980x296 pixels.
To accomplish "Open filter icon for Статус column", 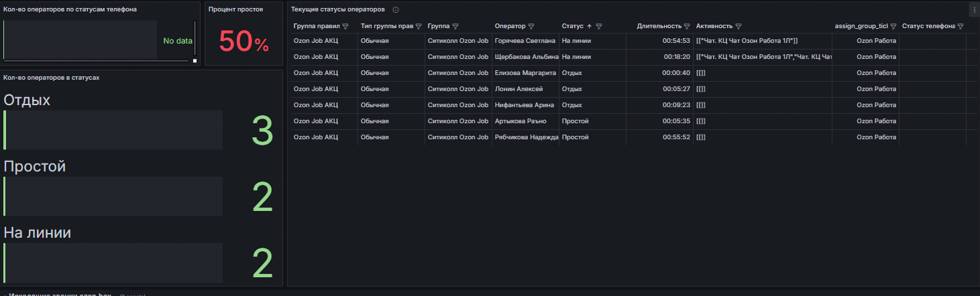I will click(599, 26).
